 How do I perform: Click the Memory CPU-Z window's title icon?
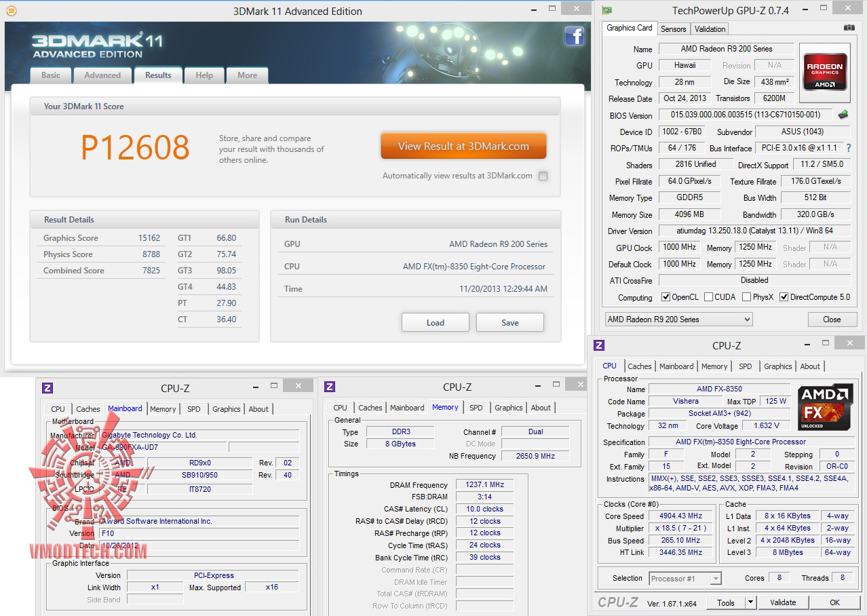pos(330,387)
